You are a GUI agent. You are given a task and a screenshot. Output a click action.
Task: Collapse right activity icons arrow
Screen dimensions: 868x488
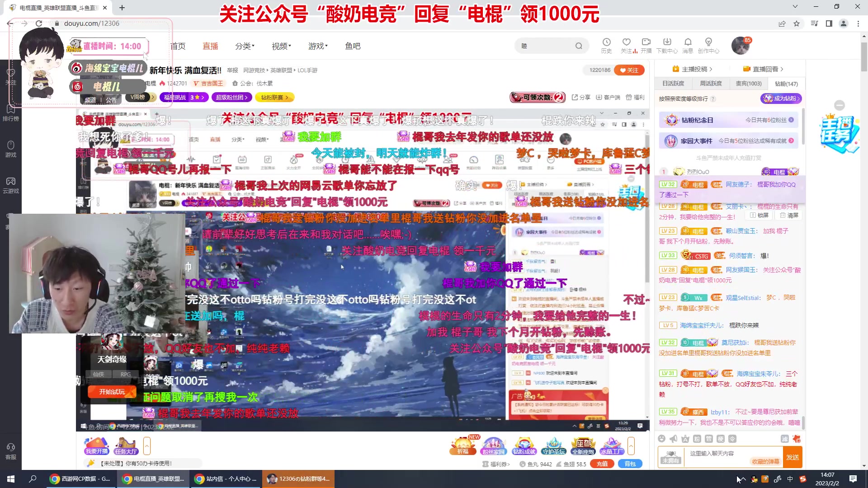tap(631, 446)
